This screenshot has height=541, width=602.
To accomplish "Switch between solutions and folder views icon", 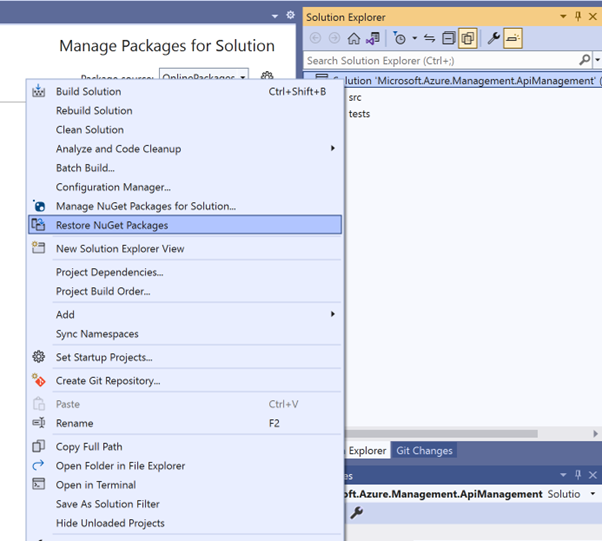I will pyautogui.click(x=373, y=38).
